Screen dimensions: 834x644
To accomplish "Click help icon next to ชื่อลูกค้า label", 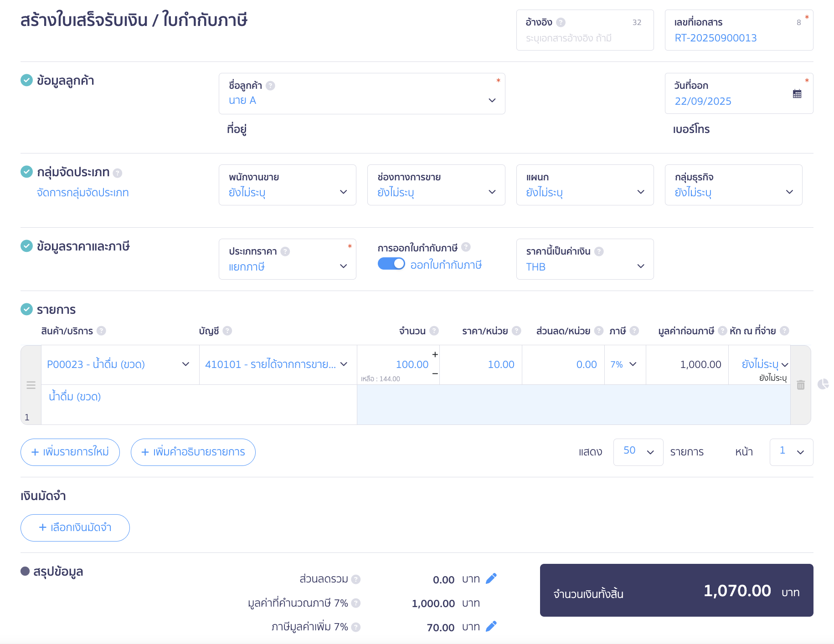I will coord(270,86).
